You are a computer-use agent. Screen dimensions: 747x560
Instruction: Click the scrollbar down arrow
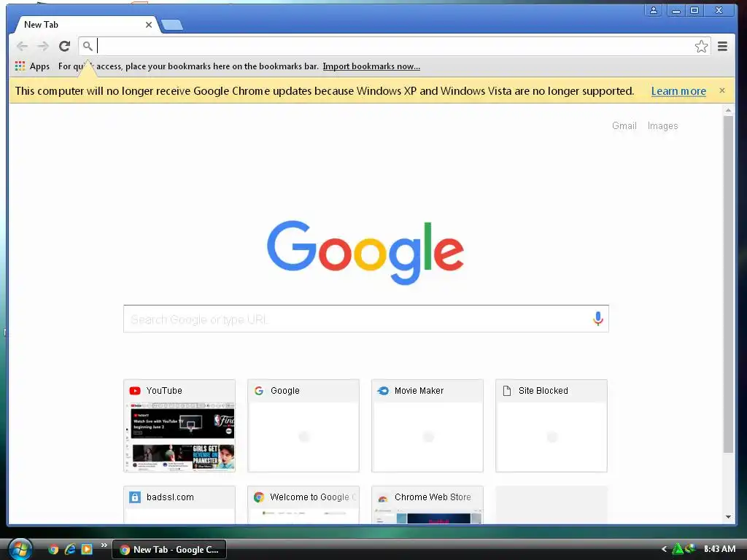(x=728, y=517)
